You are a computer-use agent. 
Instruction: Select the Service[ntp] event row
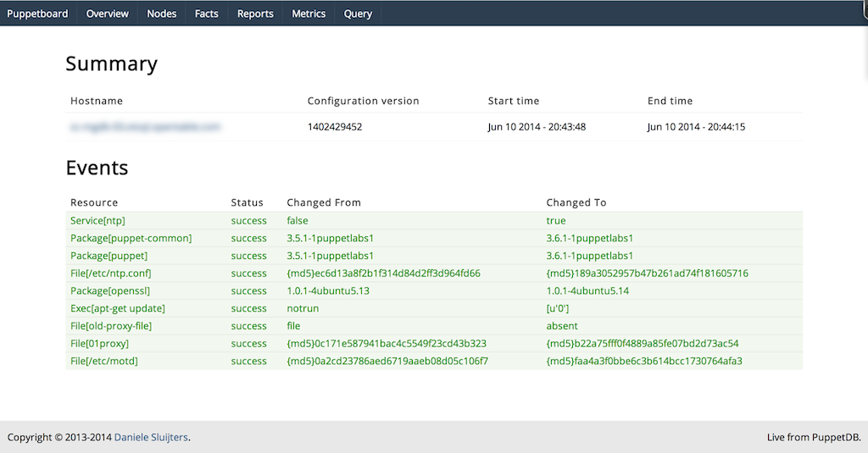[98, 221]
